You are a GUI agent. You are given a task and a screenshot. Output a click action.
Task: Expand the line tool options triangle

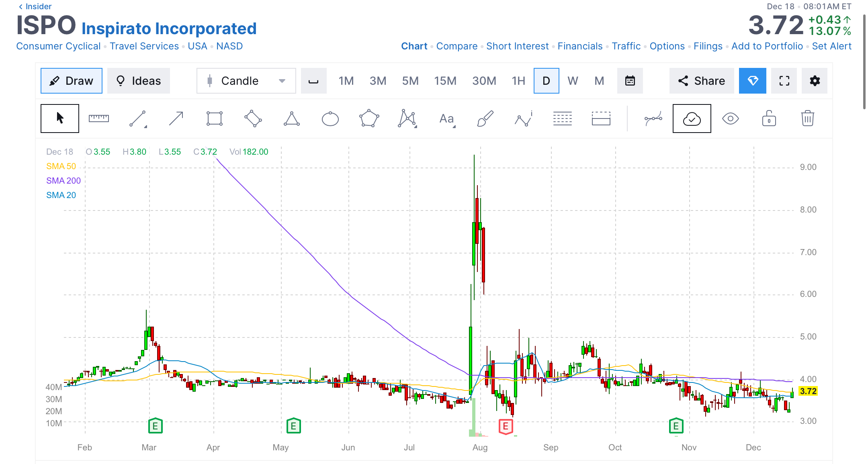145,127
